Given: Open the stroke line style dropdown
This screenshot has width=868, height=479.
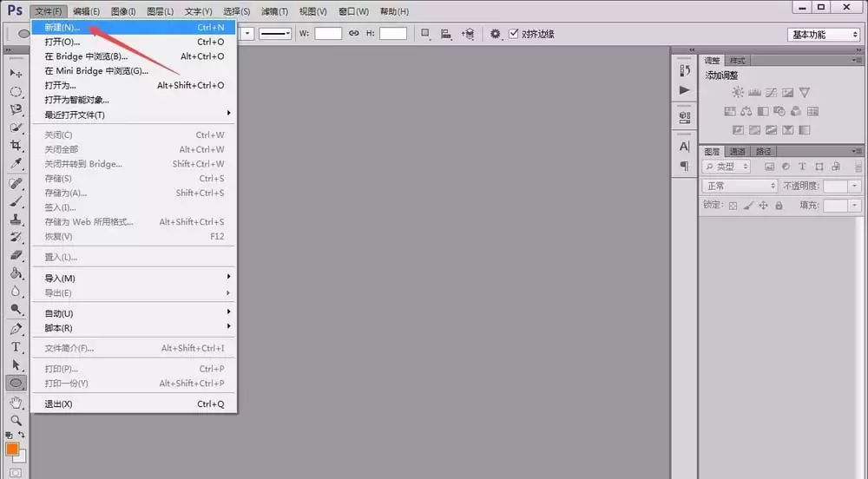Looking at the screenshot, I should (x=275, y=34).
